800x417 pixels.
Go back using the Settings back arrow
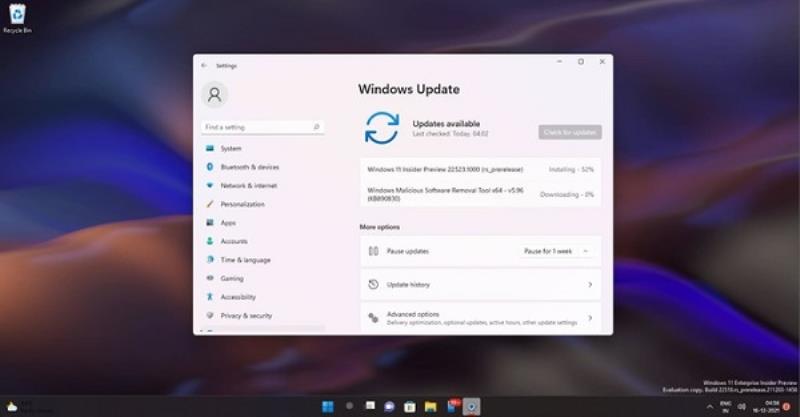tap(204, 65)
